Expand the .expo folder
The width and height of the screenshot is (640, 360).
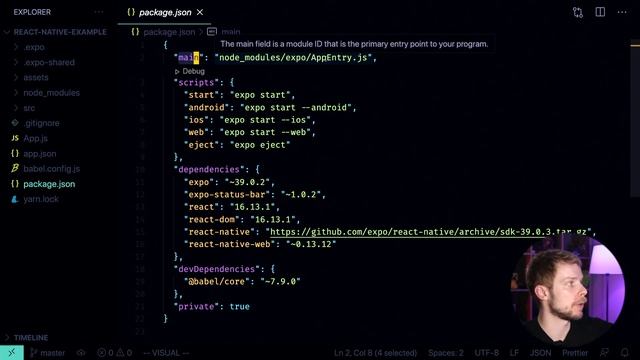[x=34, y=47]
